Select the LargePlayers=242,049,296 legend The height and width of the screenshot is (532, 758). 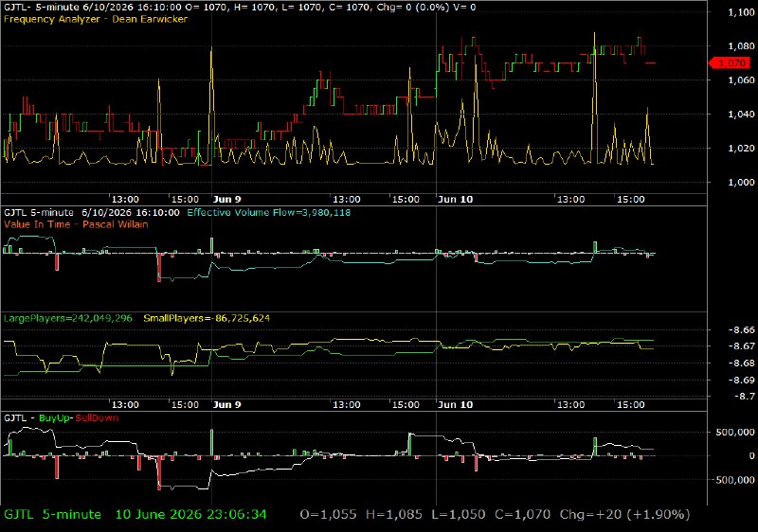[x=67, y=319]
